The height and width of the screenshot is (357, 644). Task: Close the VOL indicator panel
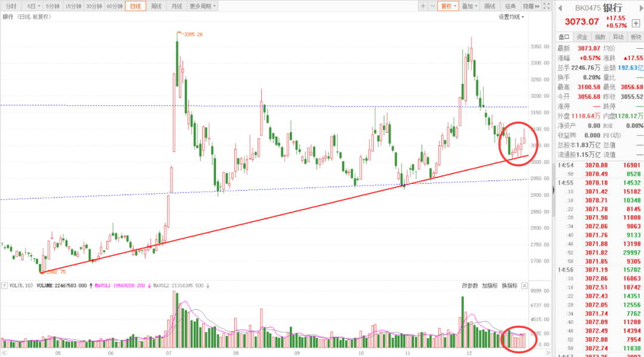[x=524, y=286]
